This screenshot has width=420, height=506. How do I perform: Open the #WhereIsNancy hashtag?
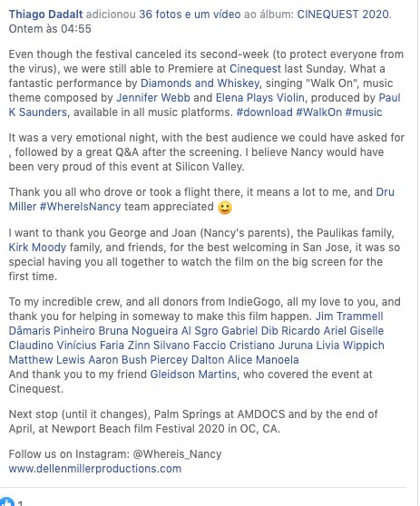coord(80,207)
